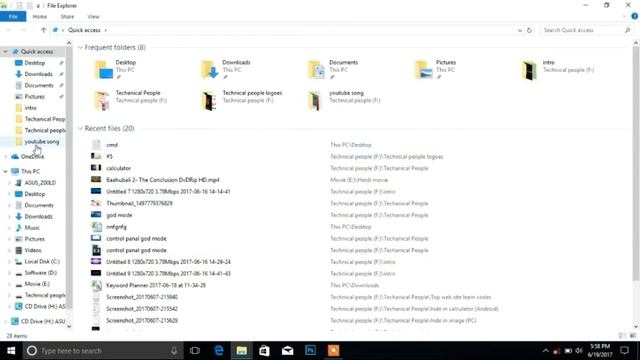Expand the OneDrive tree node

point(5,157)
